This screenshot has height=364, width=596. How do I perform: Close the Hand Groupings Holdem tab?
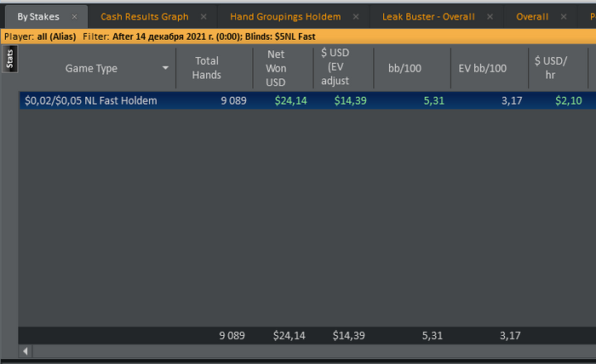pos(355,17)
